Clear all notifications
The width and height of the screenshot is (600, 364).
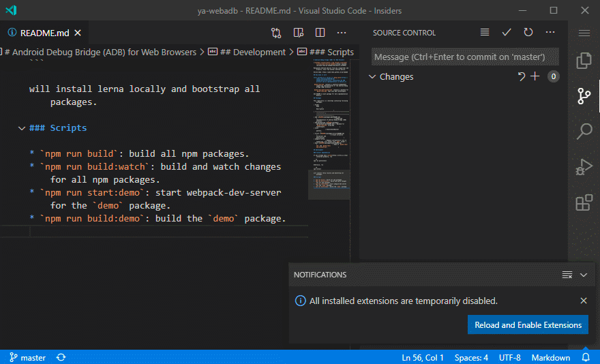coord(567,275)
